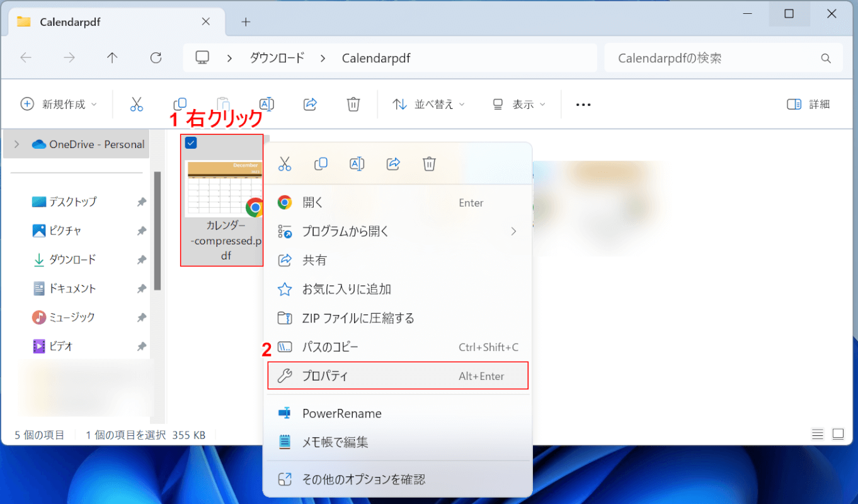
Task: Switch to details list view in the status bar
Action: click(818, 434)
